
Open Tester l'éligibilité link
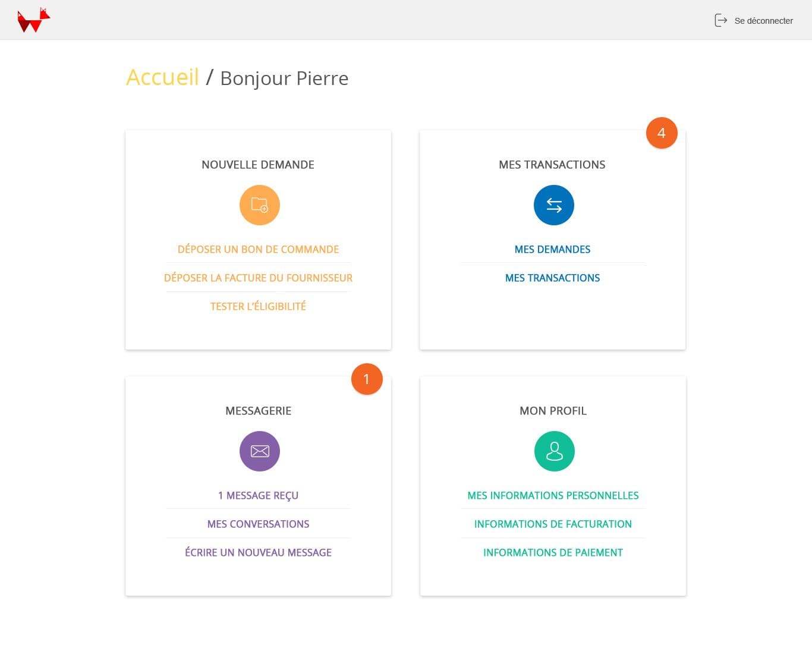(x=258, y=307)
